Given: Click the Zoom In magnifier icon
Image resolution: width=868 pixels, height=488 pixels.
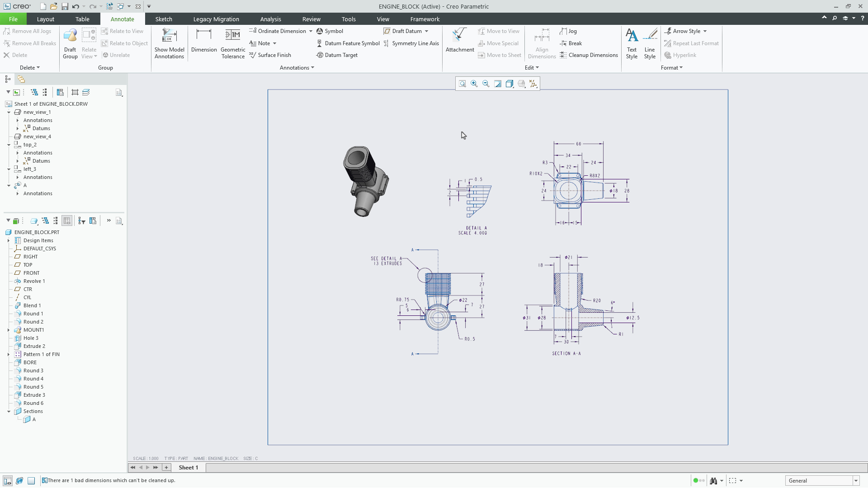Looking at the screenshot, I should (474, 84).
